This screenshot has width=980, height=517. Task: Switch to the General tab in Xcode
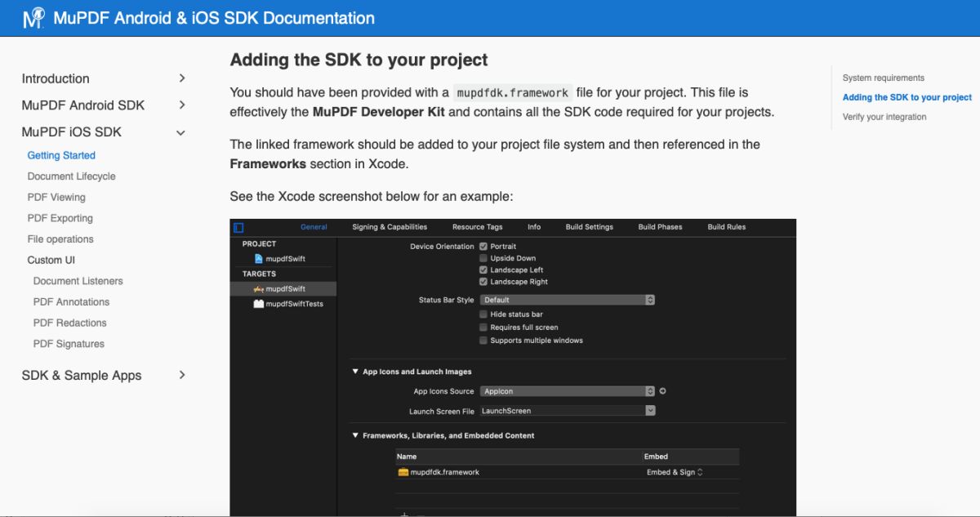click(314, 227)
